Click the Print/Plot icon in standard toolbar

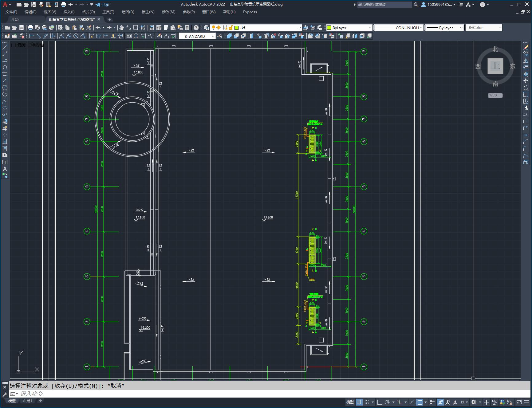(30, 28)
